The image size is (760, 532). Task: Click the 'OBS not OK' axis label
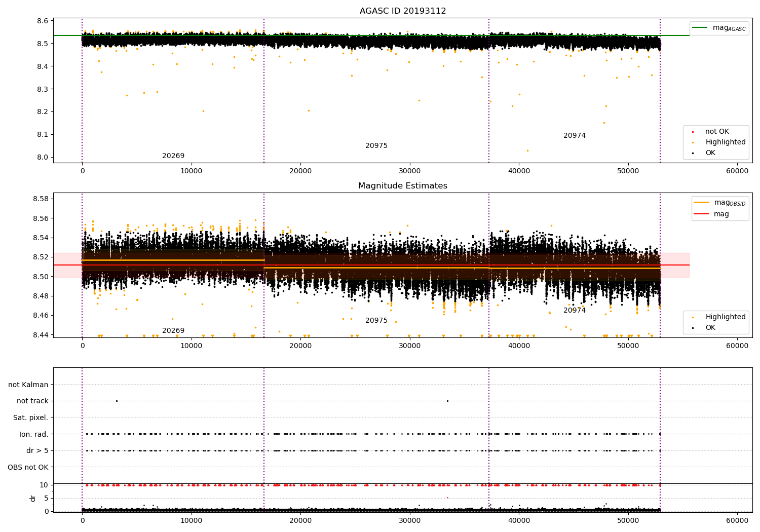pyautogui.click(x=28, y=468)
